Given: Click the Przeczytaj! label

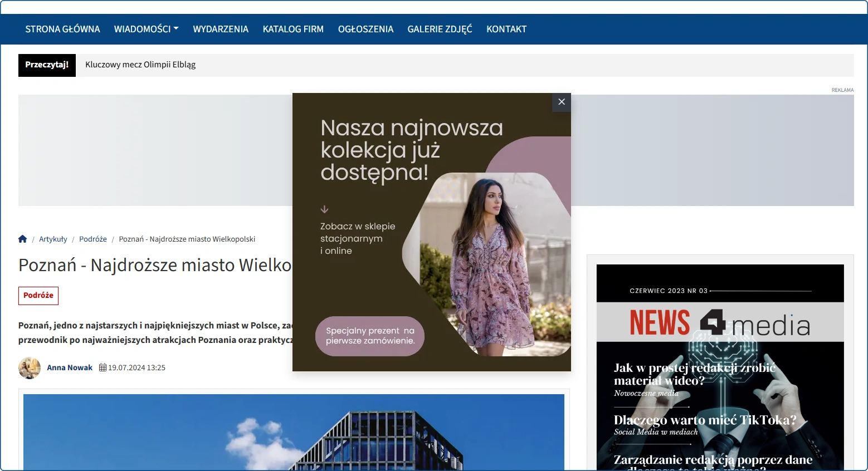Looking at the screenshot, I should [x=47, y=65].
